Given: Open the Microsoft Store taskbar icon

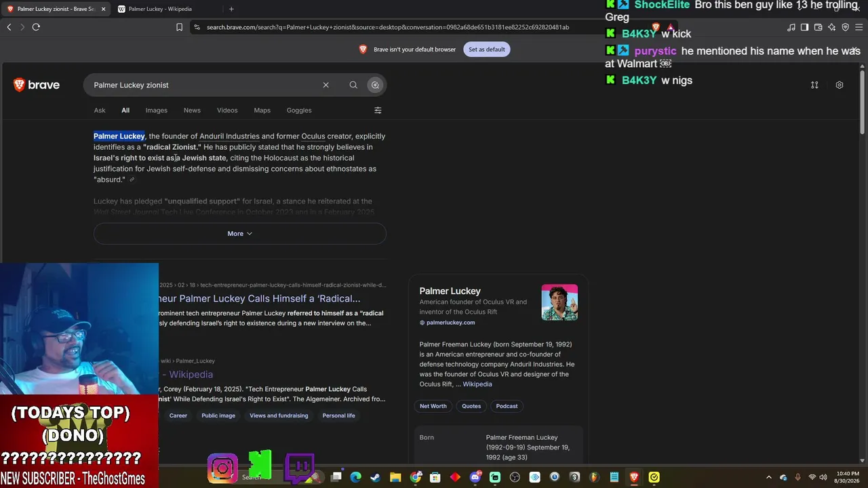Looking at the screenshot, I should (435, 477).
